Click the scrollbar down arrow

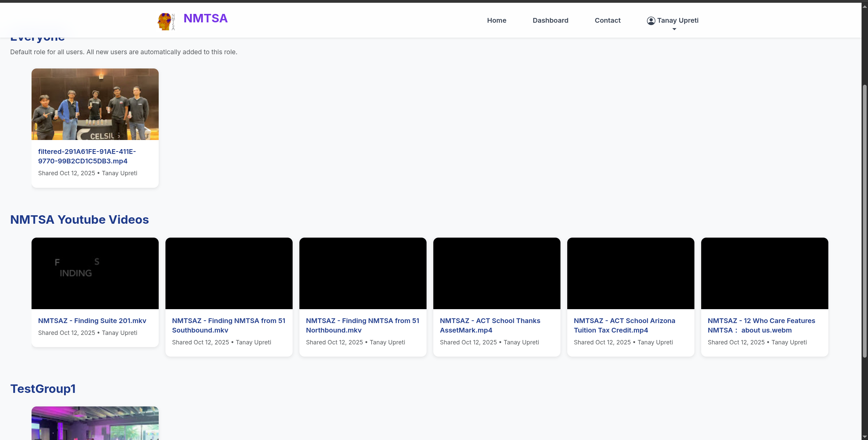[x=864, y=437]
